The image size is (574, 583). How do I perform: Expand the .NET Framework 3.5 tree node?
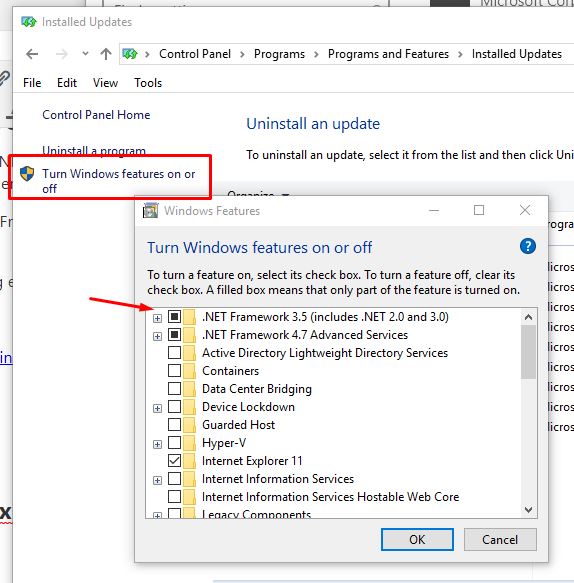pos(158,318)
